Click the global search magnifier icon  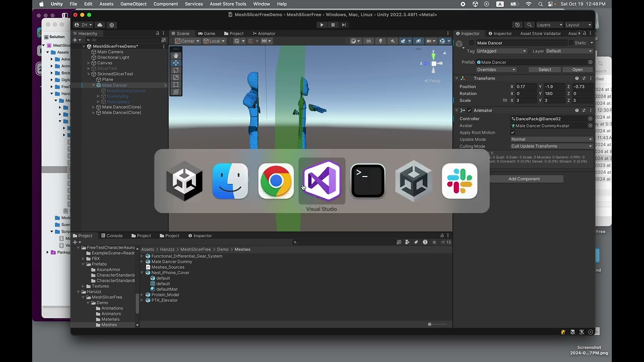(x=529, y=25)
